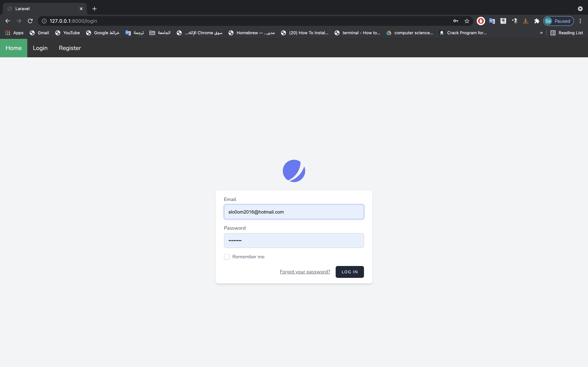Open the Google Translate extension

point(492,21)
